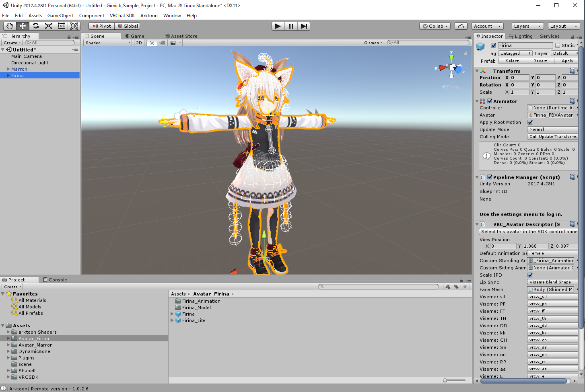Expand the Marron hierarchy item

click(x=8, y=69)
